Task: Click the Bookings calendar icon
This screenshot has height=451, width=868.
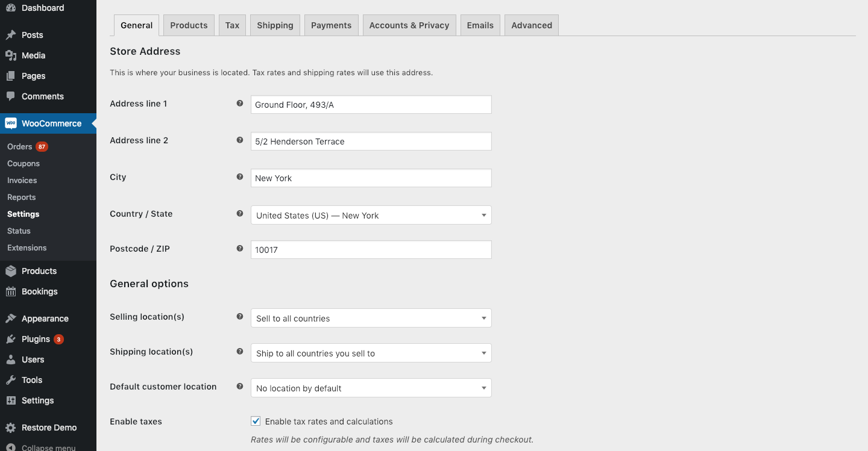Action: pyautogui.click(x=11, y=291)
